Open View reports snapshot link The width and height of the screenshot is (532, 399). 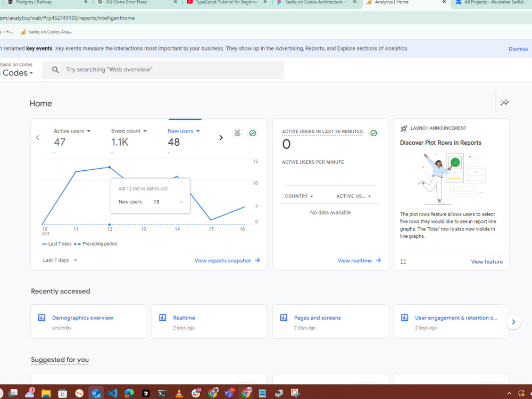click(227, 261)
